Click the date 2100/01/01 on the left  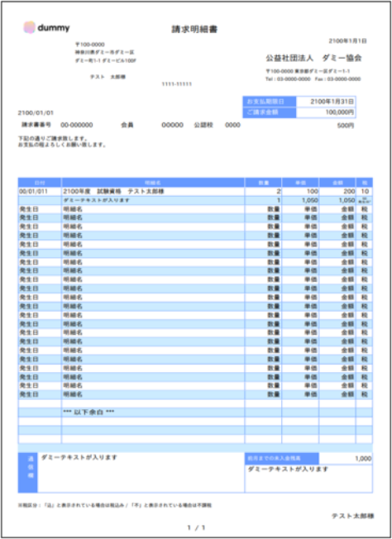point(36,112)
